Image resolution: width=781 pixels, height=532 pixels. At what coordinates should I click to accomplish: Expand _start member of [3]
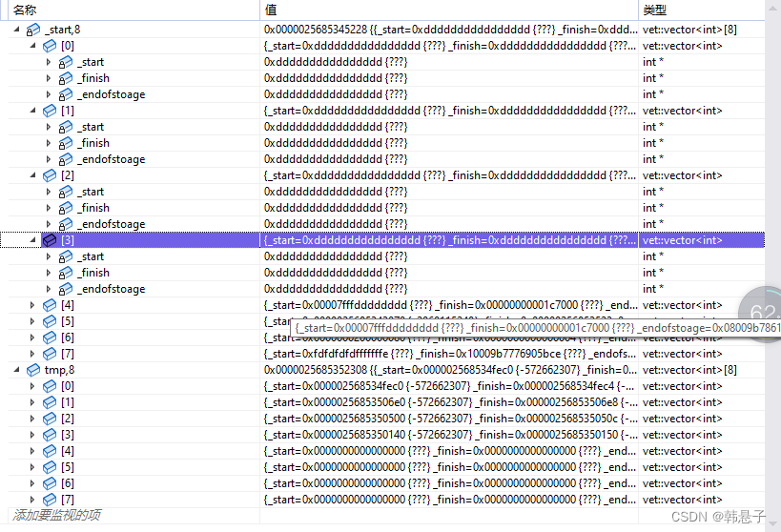click(x=49, y=256)
